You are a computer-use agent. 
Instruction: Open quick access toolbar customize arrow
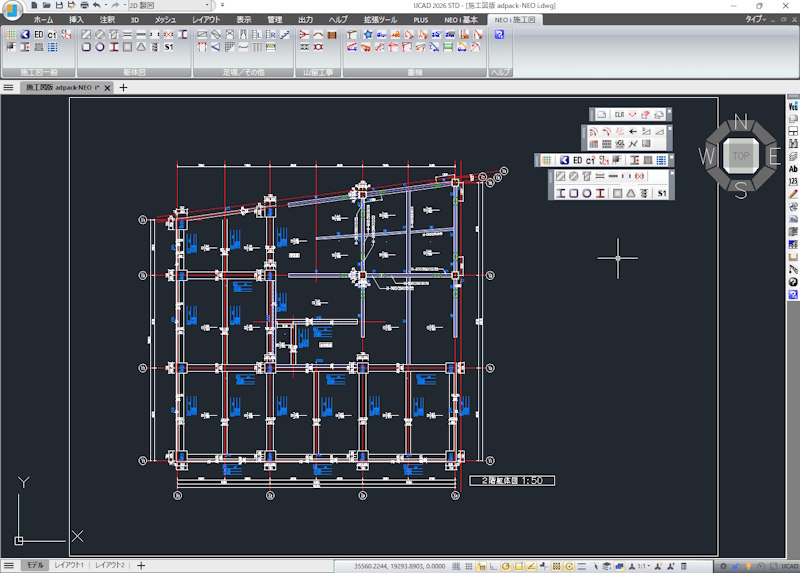[222, 5]
